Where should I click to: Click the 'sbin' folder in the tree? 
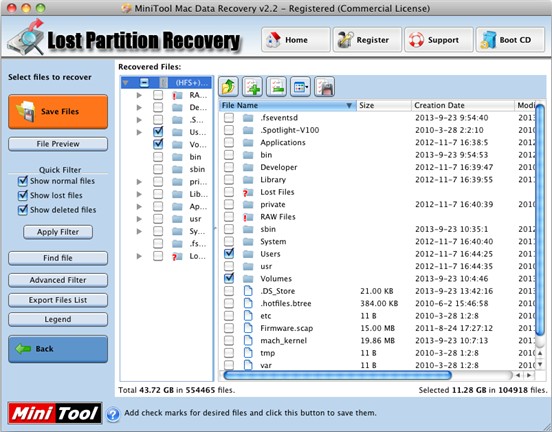(x=197, y=169)
